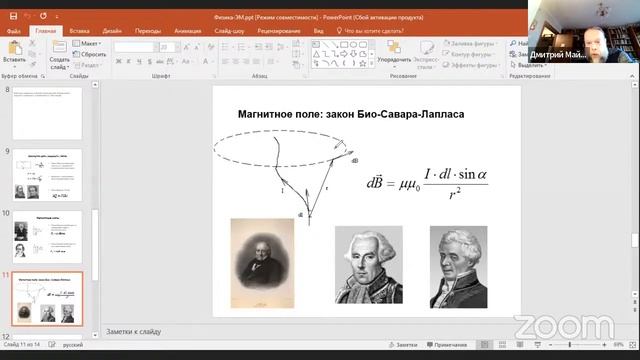This screenshot has width=640, height=360.
Task: Click the 'Что вы хотите сделать?' search box
Action: pyautogui.click(x=370, y=31)
